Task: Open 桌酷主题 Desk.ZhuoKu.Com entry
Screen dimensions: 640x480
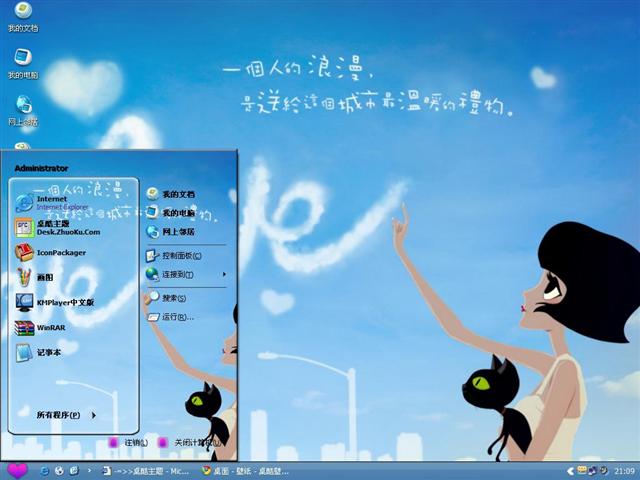Action: pos(58,228)
